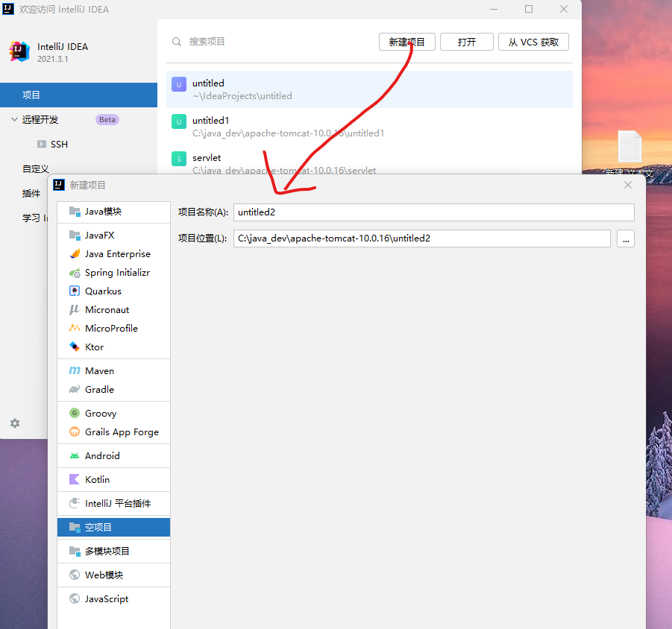Click the 搜索项目 search field
Image resolution: width=672 pixels, height=629 pixels.
pos(207,42)
